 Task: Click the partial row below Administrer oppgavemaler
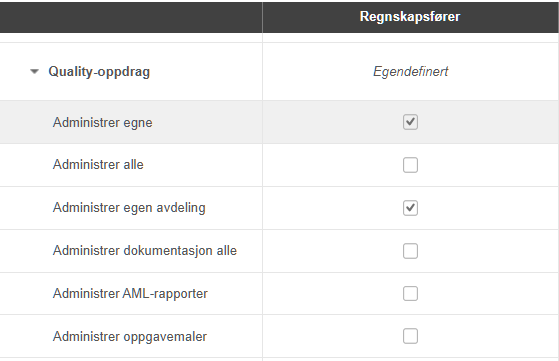[280, 360]
